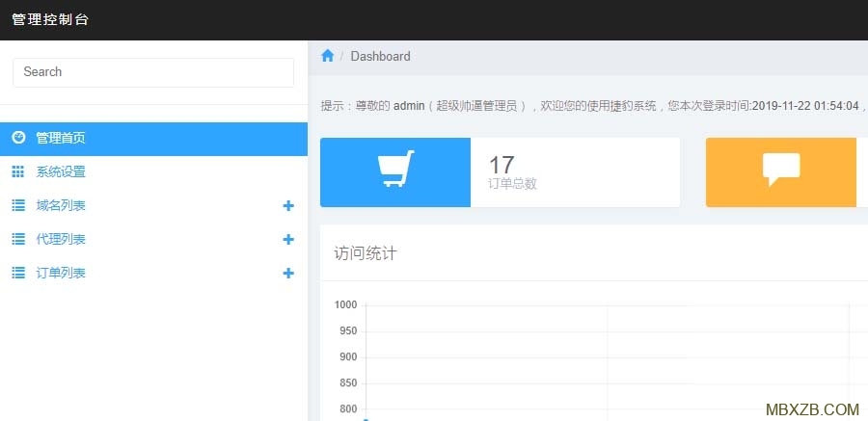Click the 管理控制台 header title
Image resolution: width=868 pixels, height=421 pixels.
tap(50, 20)
